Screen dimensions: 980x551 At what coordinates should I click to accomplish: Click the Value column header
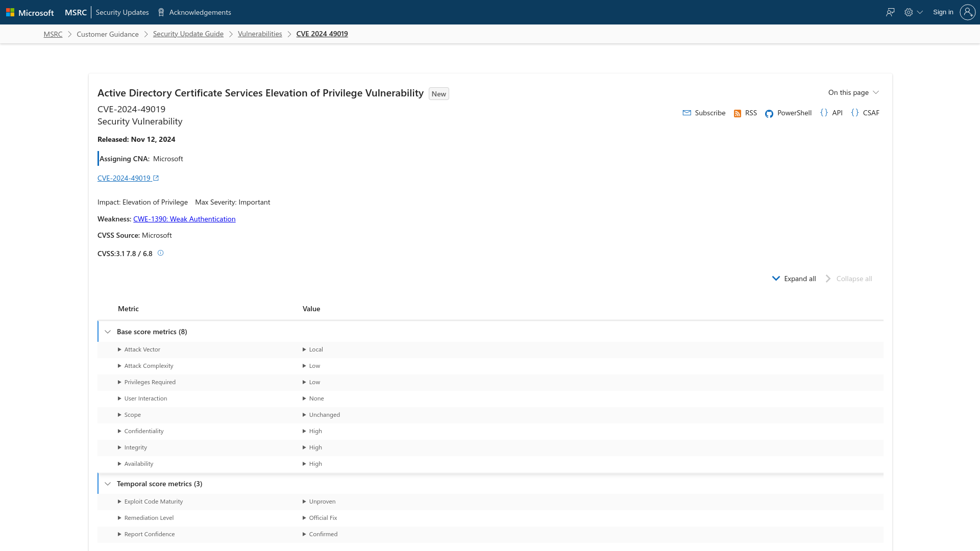(x=311, y=309)
